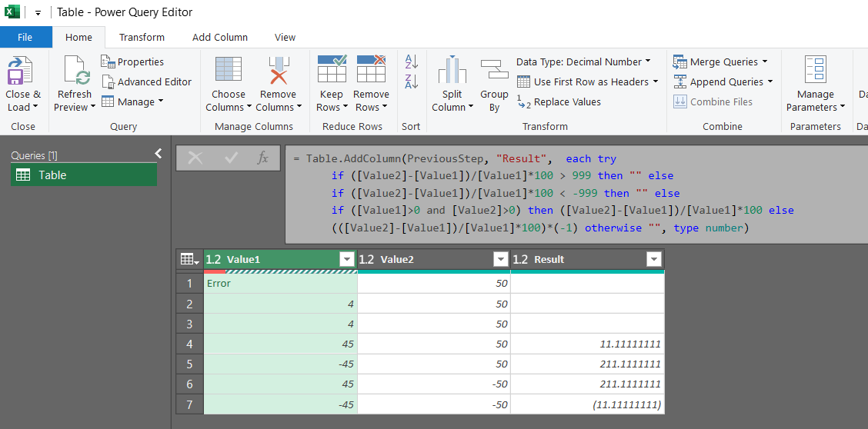Select the Table query in Queries pane
This screenshot has width=868, height=429.
[84, 175]
